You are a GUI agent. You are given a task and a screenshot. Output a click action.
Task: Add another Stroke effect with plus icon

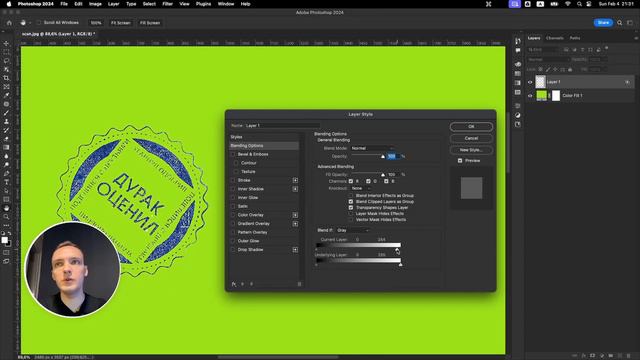click(295, 180)
